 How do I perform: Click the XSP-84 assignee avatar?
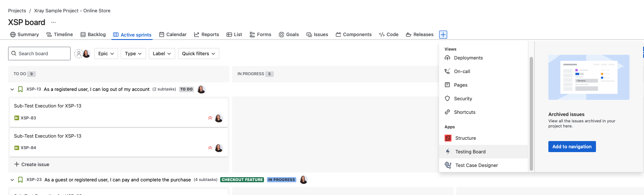(x=219, y=148)
